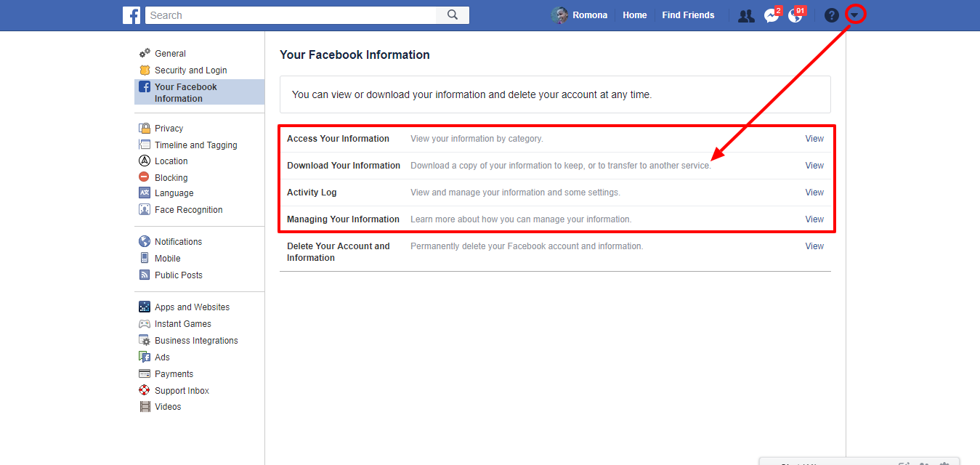Open Romona's profile from the top bar
Screen dimensions: 980x465
coord(580,15)
